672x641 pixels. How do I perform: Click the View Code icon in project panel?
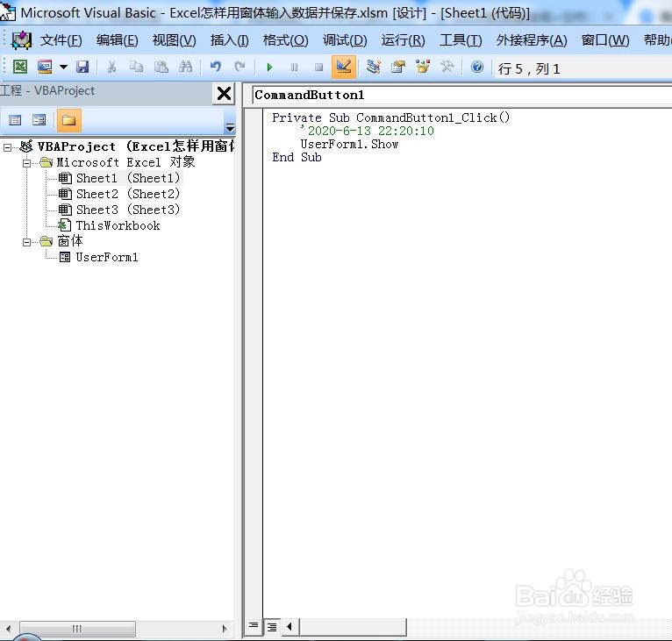[x=15, y=120]
